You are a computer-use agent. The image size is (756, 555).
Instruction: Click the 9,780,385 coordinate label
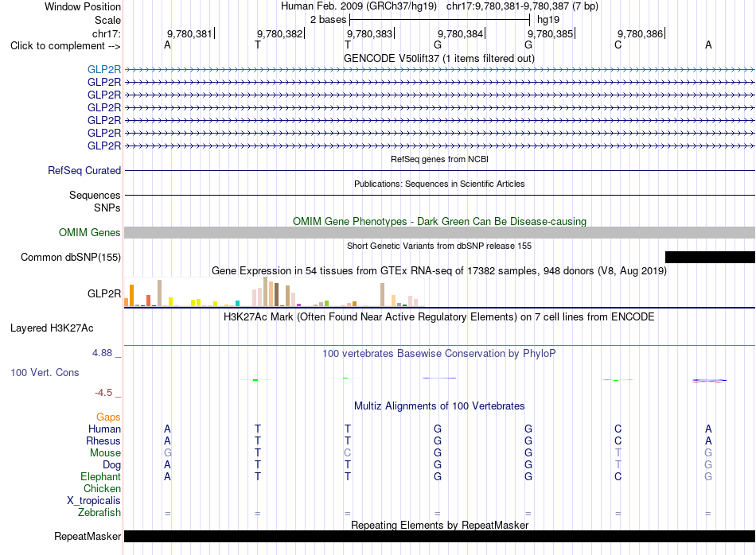click(550, 33)
